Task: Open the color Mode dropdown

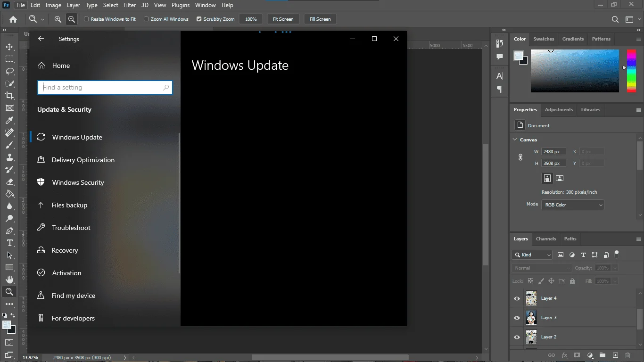Action: 572,205
